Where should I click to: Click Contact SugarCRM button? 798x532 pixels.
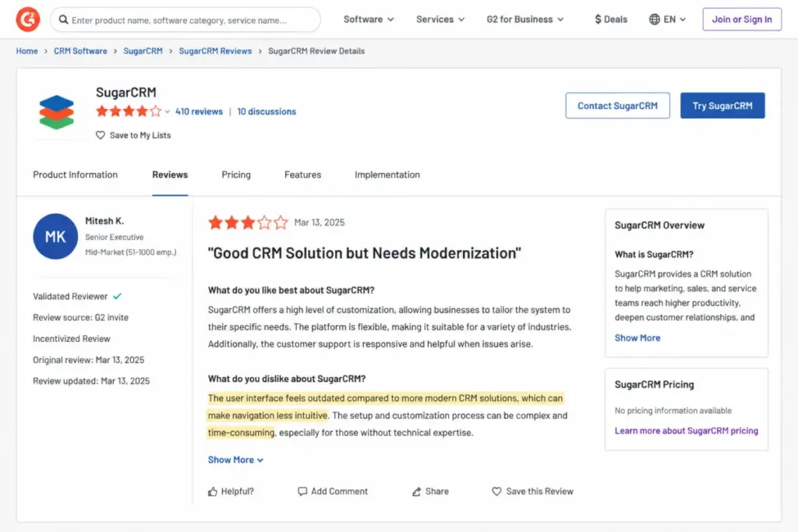(617, 106)
